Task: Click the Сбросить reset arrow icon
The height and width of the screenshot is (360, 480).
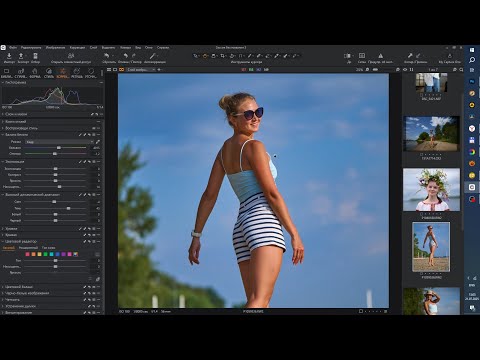Action: (107, 56)
